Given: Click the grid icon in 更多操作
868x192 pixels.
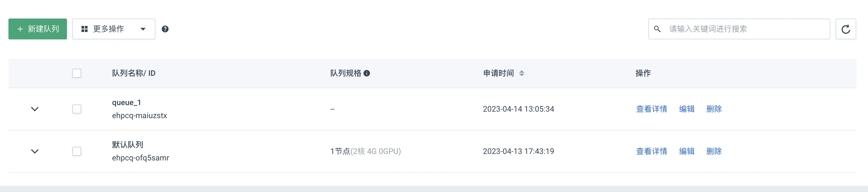Looking at the screenshot, I should tap(85, 29).
